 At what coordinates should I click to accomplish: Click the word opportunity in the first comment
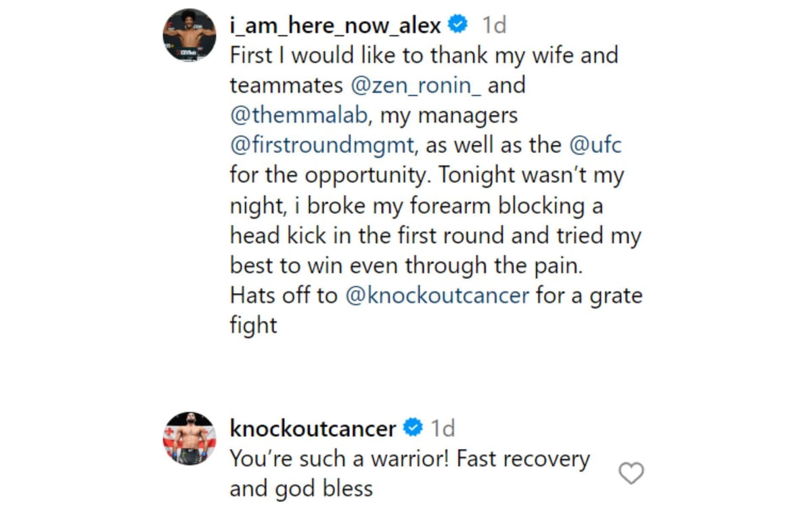click(339, 174)
